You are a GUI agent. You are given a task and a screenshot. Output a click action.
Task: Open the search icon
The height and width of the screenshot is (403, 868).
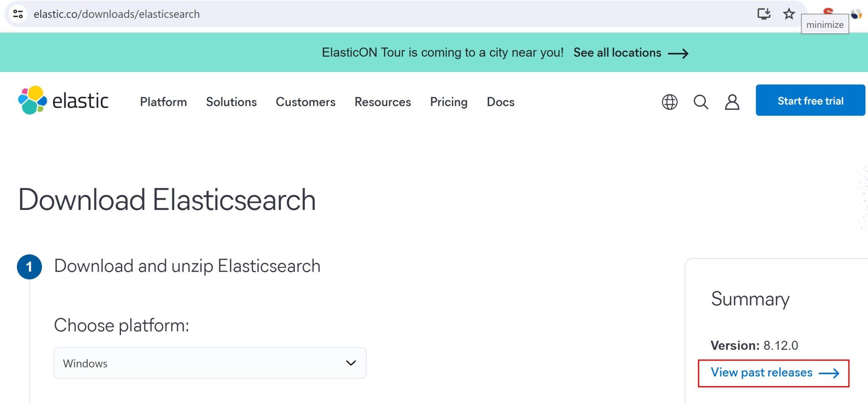701,102
